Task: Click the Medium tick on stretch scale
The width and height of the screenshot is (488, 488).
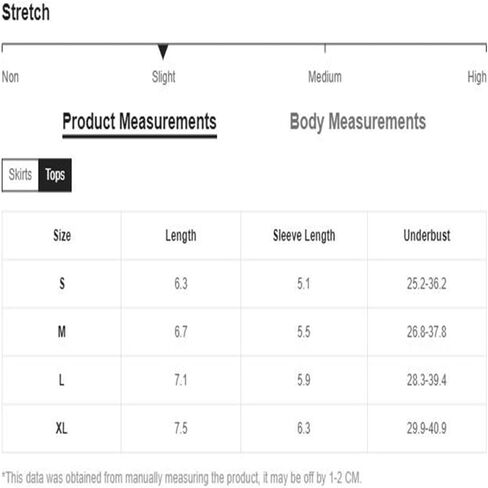Action: click(x=325, y=48)
